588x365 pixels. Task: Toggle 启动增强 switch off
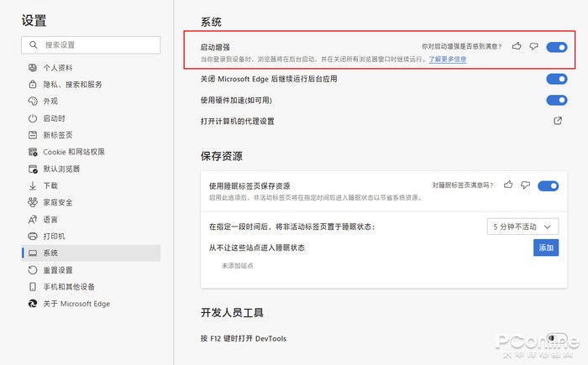point(556,47)
